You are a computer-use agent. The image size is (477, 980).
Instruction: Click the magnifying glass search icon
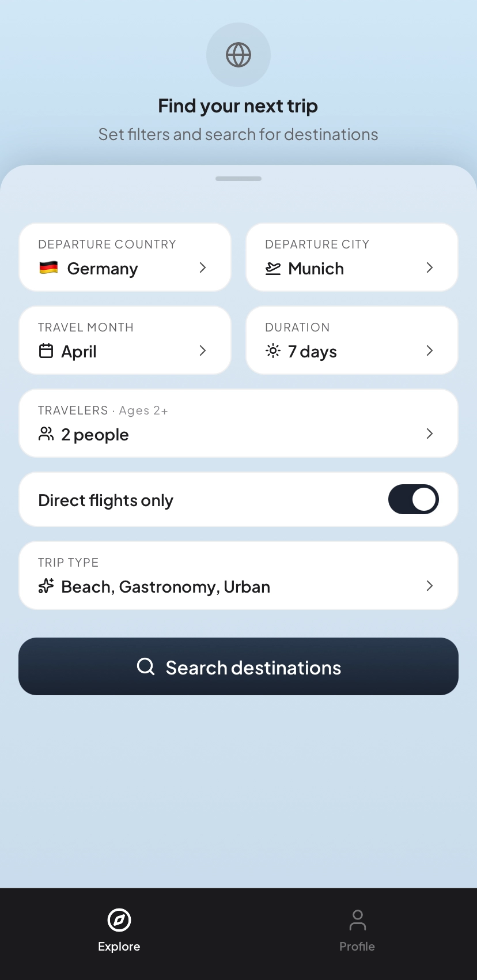tap(146, 666)
